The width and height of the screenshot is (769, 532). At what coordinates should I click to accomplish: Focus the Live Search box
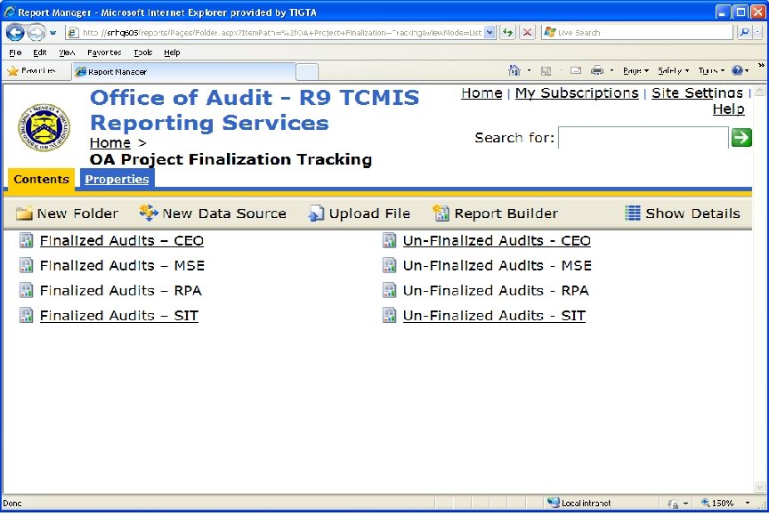pos(637,33)
